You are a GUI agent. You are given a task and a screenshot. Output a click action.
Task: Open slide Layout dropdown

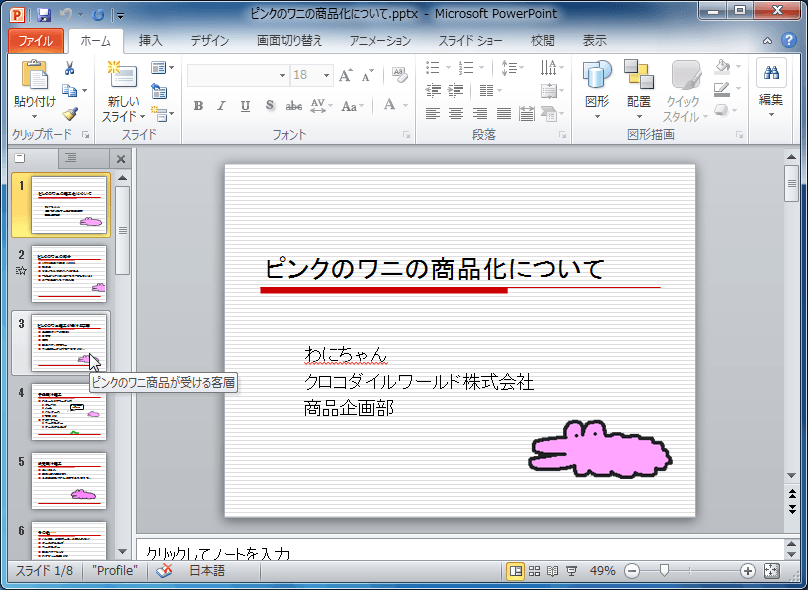click(x=163, y=68)
